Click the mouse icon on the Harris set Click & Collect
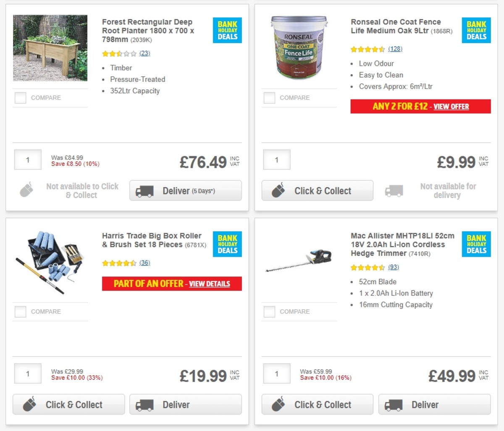Image resolution: width=504 pixels, height=431 pixels. (x=29, y=404)
